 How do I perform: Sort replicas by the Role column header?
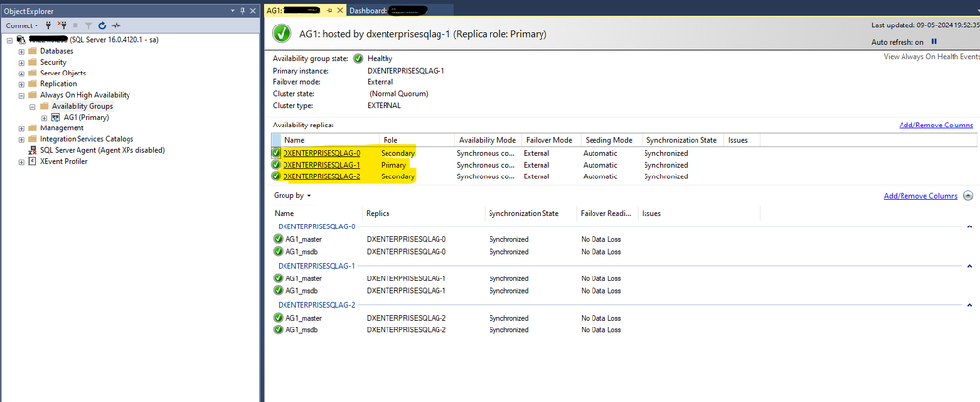click(x=416, y=140)
